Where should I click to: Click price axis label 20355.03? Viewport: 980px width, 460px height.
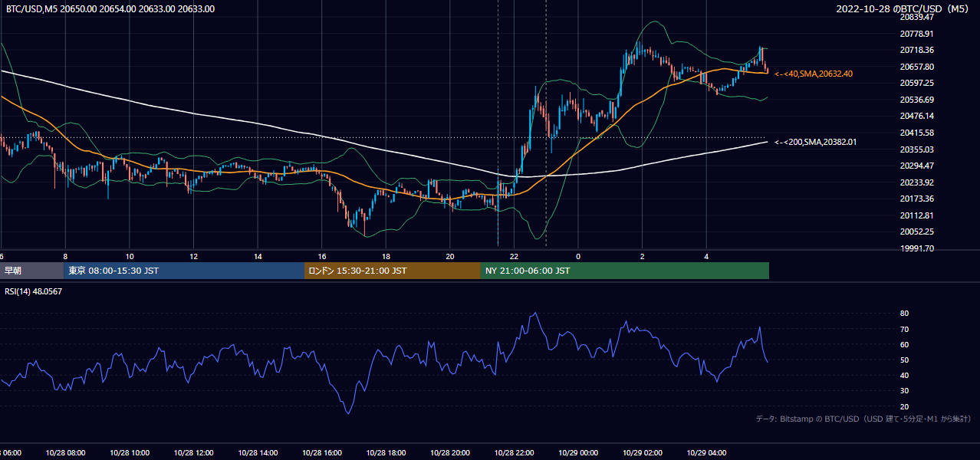916,149
